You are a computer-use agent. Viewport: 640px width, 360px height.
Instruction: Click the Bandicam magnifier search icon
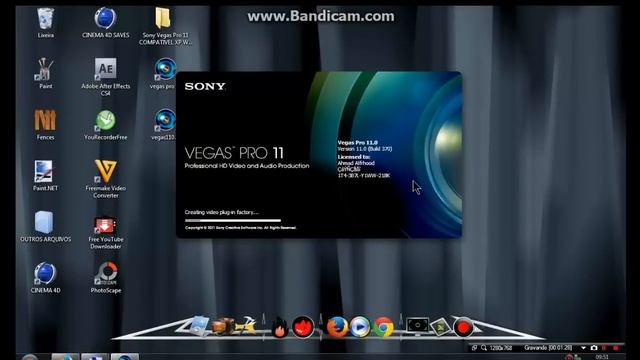point(484,348)
